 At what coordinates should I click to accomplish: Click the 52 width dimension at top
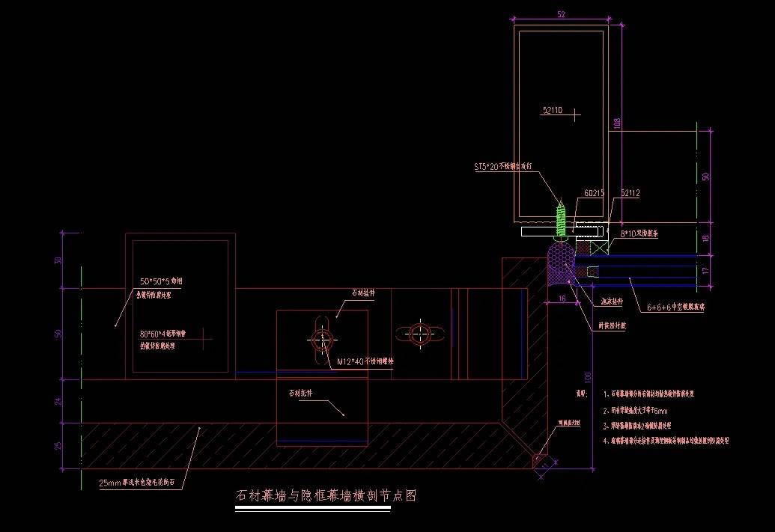point(561,13)
